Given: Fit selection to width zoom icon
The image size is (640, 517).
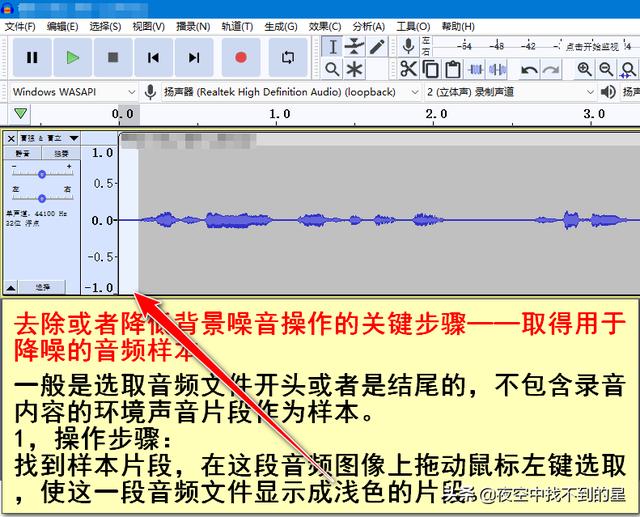Looking at the screenshot, I should tap(628, 69).
